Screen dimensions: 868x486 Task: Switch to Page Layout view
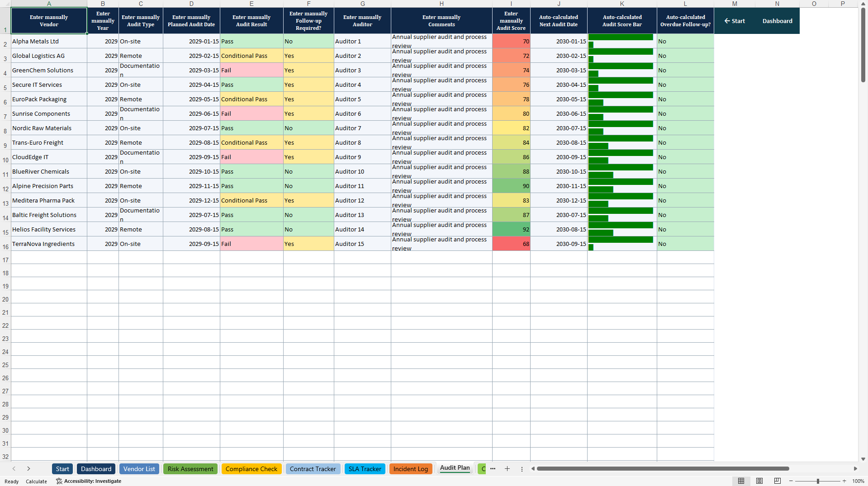(x=759, y=481)
